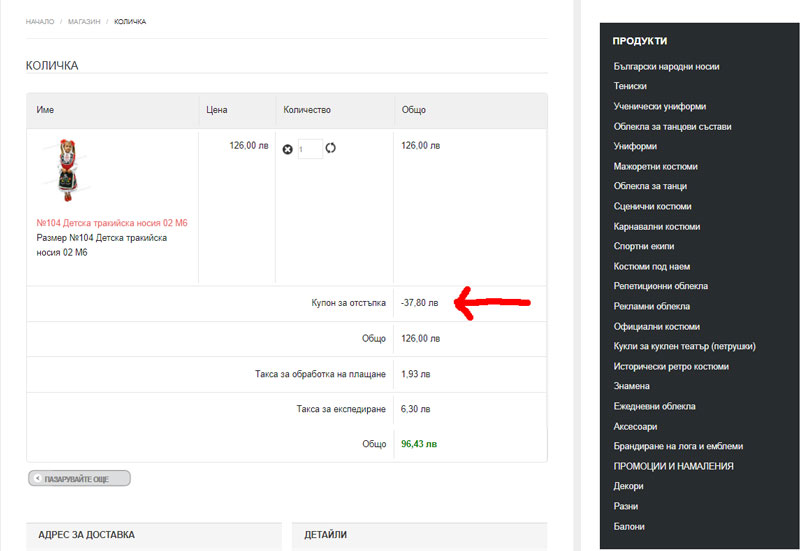Open Облекла за танци category

(x=650, y=186)
